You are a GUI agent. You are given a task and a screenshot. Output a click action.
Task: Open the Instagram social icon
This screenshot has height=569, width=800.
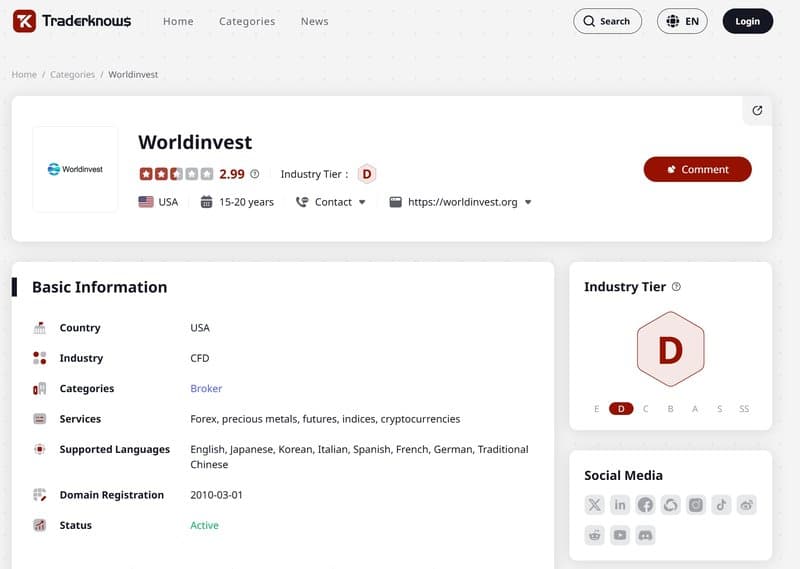click(x=696, y=505)
